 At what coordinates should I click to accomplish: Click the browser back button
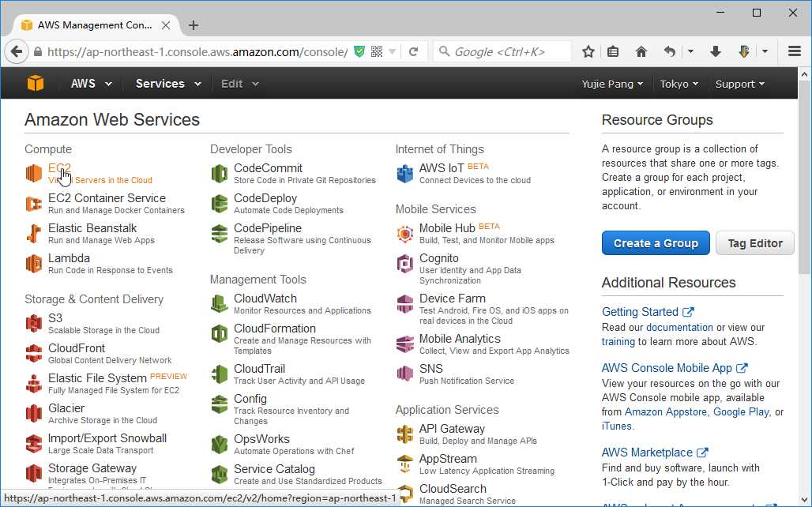click(17, 52)
